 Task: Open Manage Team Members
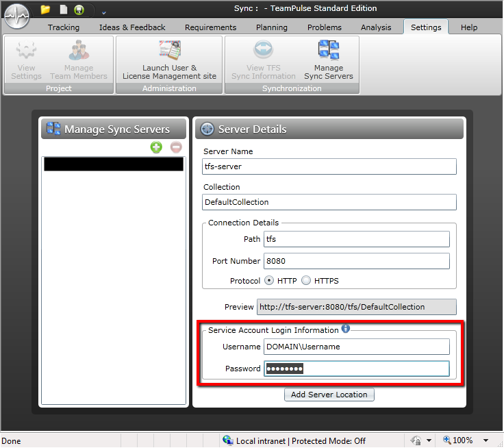click(79, 60)
